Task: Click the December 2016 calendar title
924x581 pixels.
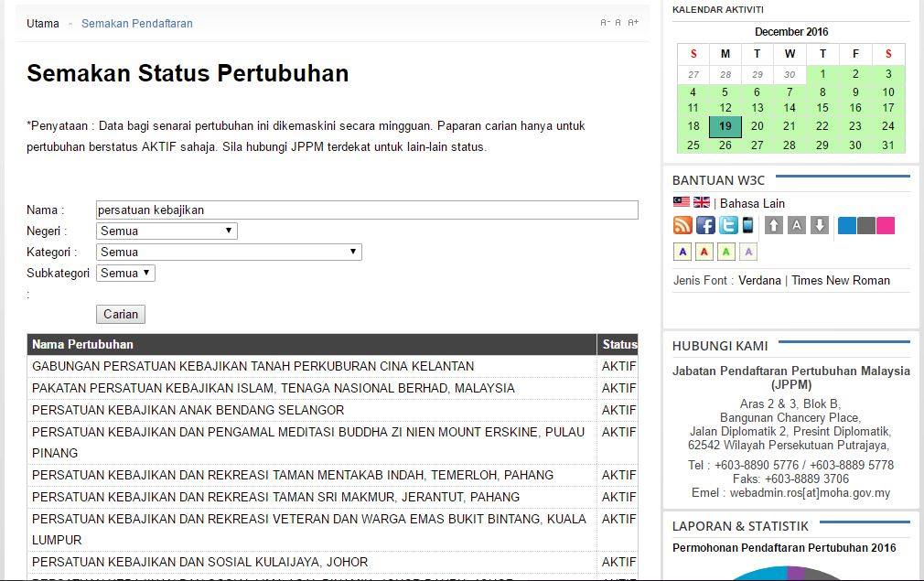Action: coord(791,32)
